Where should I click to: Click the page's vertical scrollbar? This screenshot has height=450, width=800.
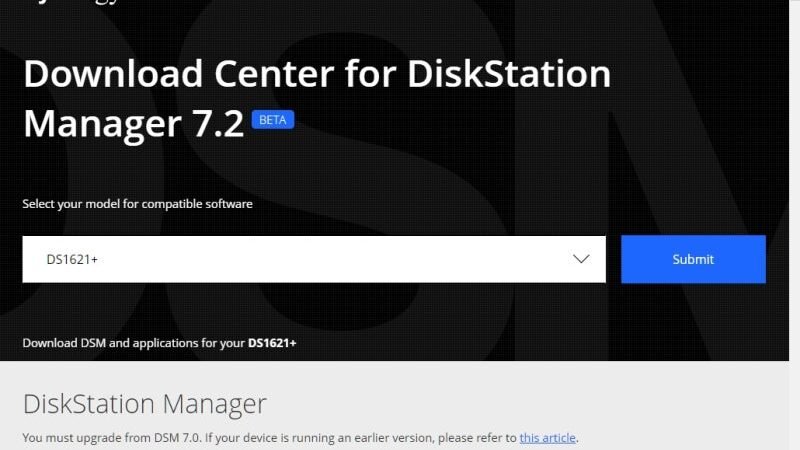(794, 225)
